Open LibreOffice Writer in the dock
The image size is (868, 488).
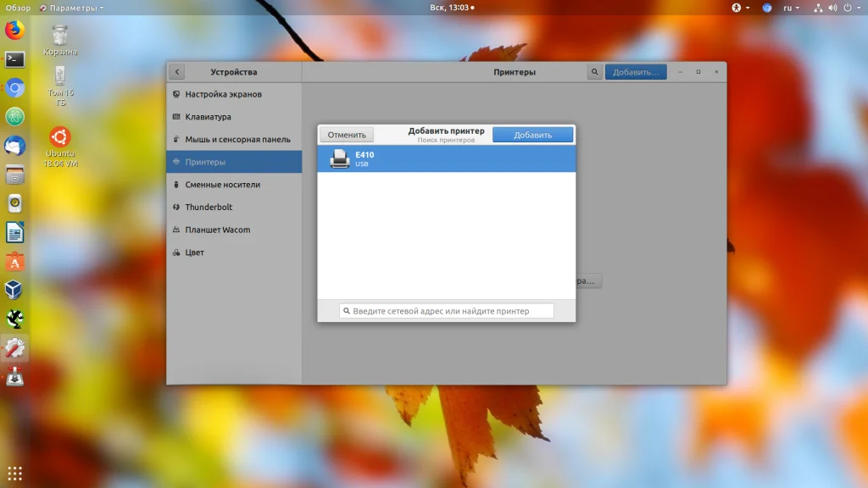pos(15,232)
